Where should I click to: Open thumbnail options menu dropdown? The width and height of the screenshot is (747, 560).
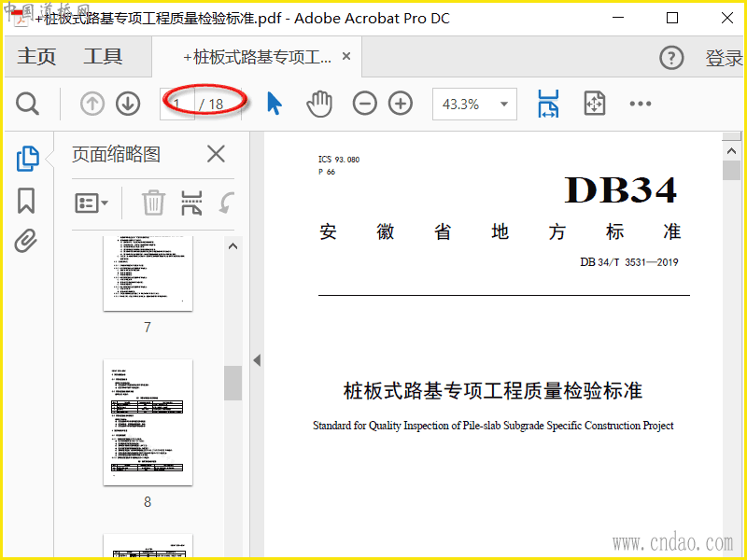(x=92, y=203)
